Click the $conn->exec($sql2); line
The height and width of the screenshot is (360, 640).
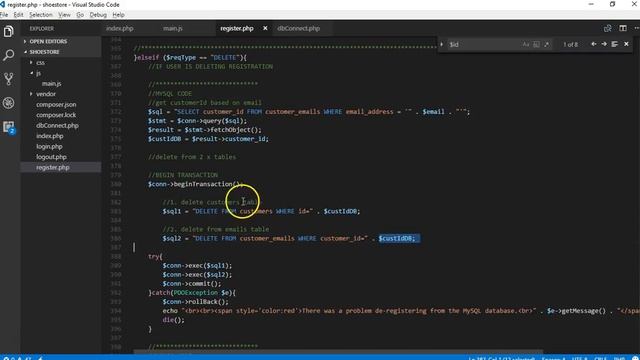pyautogui.click(x=197, y=275)
